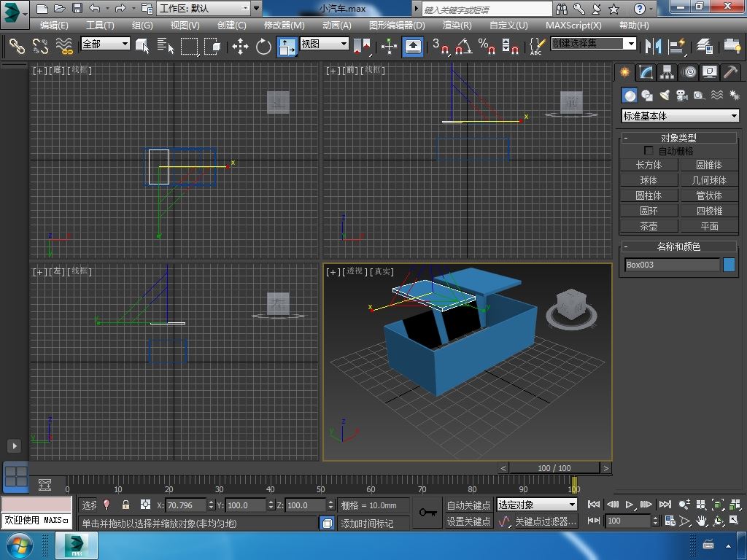
Task: Click the Select and Manipulate icon
Action: click(x=390, y=46)
